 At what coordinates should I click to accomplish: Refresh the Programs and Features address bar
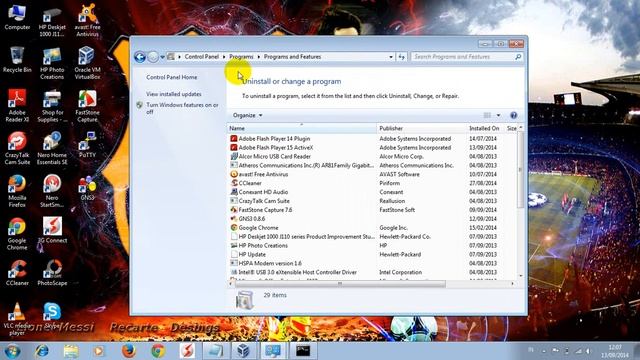(x=401, y=57)
